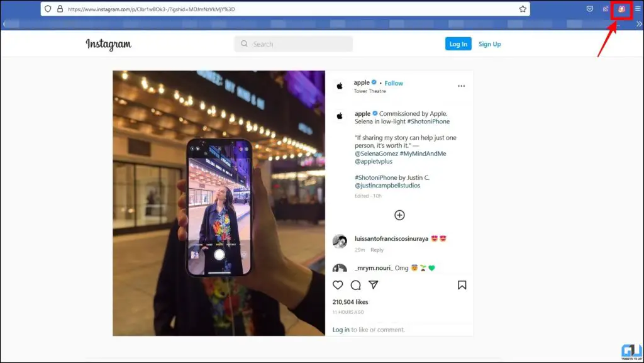The width and height of the screenshot is (644, 363).
Task: Like the post with the heart icon
Action: pyautogui.click(x=338, y=285)
